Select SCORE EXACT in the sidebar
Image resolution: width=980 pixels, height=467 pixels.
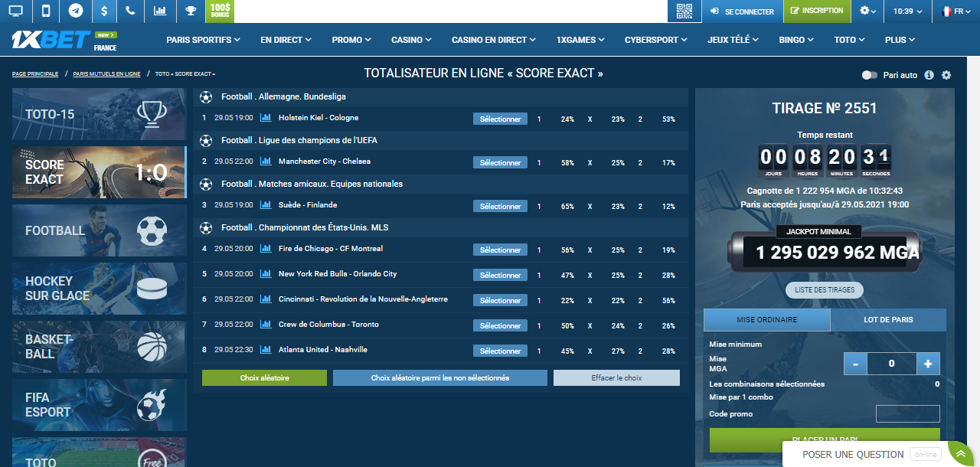[x=99, y=172]
